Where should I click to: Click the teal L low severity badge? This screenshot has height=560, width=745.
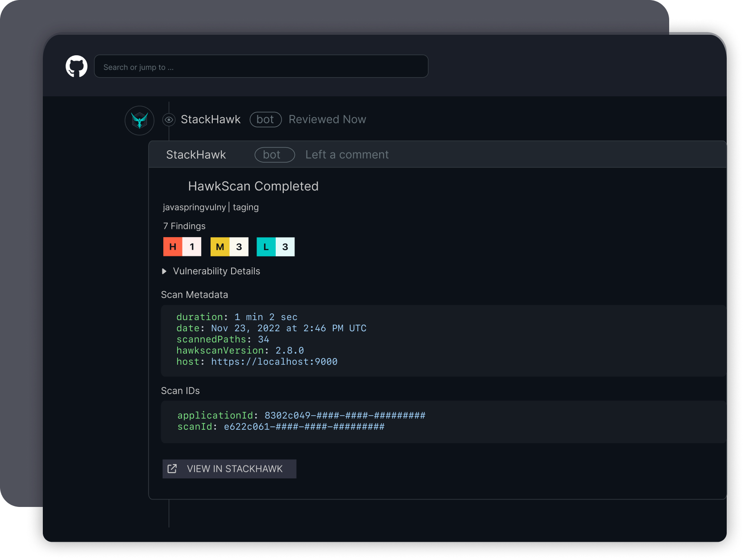click(276, 247)
